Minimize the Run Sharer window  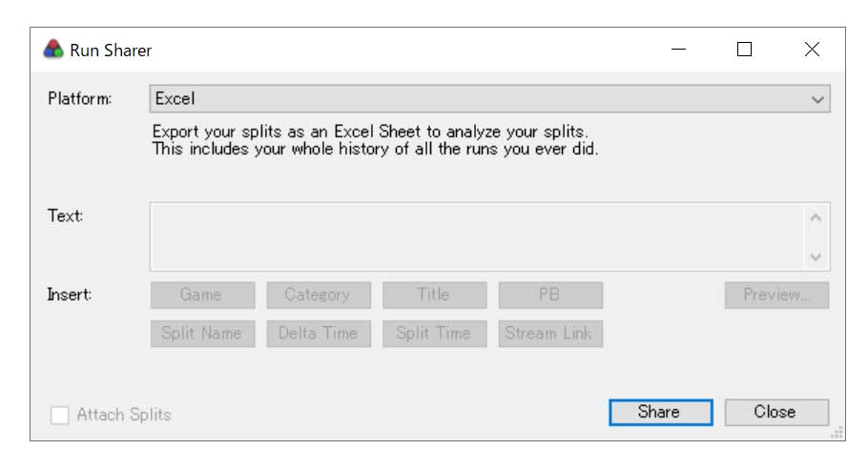pos(678,50)
